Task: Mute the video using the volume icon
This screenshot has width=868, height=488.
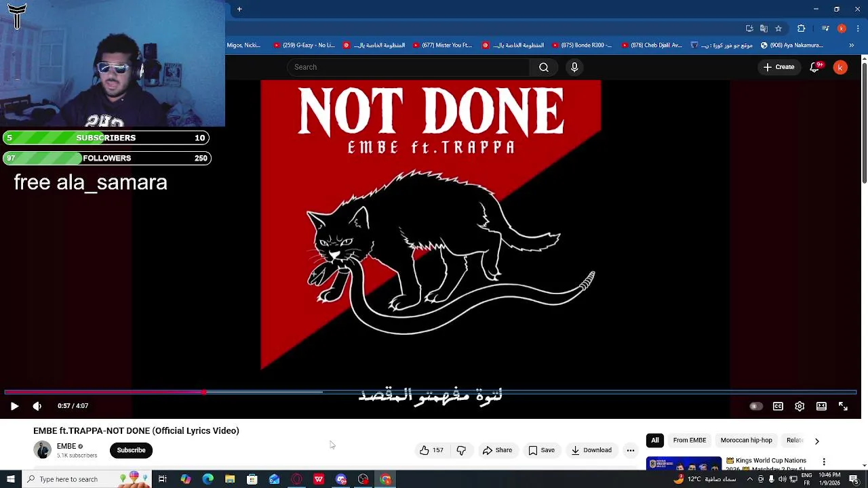Action: click(37, 406)
